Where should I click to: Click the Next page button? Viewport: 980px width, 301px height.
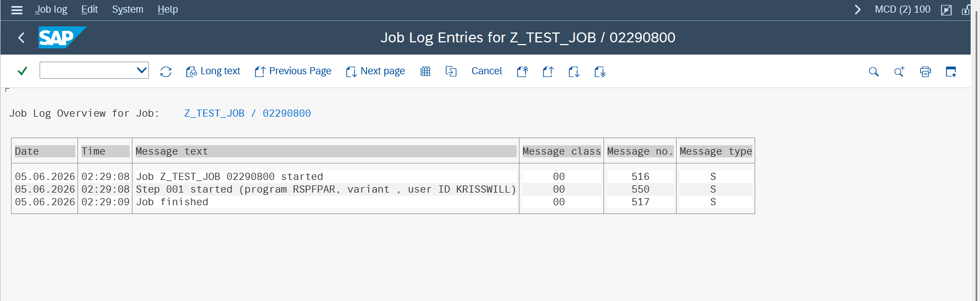coord(375,72)
